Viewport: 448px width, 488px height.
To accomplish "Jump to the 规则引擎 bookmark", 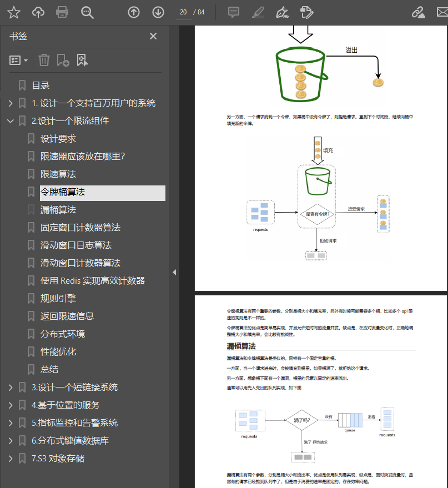I will (58, 299).
